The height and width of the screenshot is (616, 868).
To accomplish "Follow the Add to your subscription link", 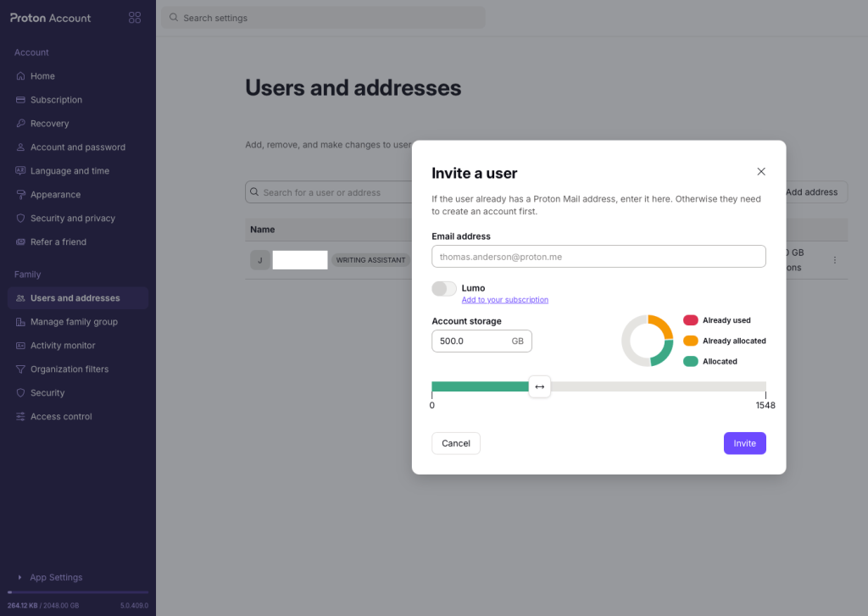I will (505, 300).
